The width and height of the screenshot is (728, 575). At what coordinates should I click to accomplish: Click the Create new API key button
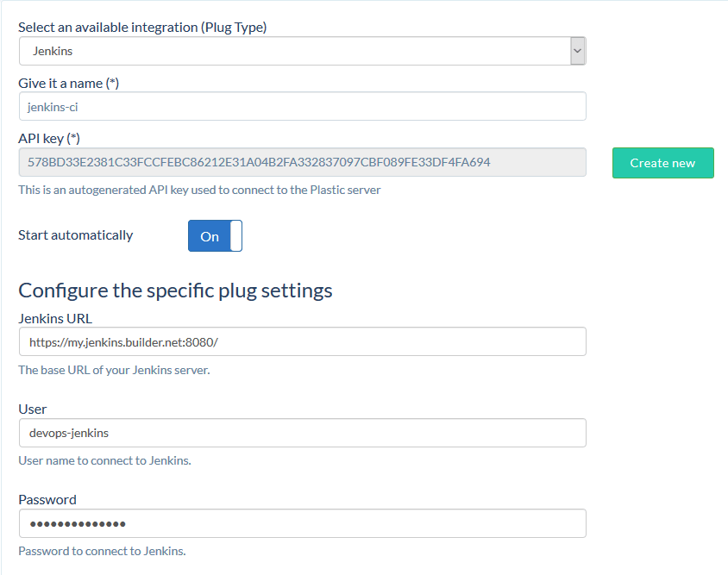coord(662,162)
